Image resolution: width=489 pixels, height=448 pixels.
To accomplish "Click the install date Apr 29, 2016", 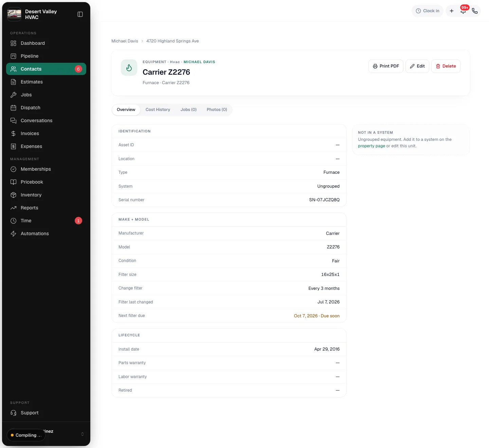I will pos(327,349).
